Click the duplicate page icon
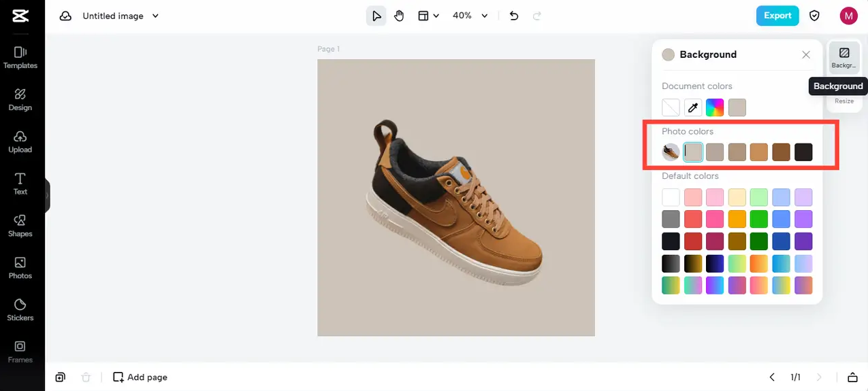The image size is (868, 391). point(61,377)
